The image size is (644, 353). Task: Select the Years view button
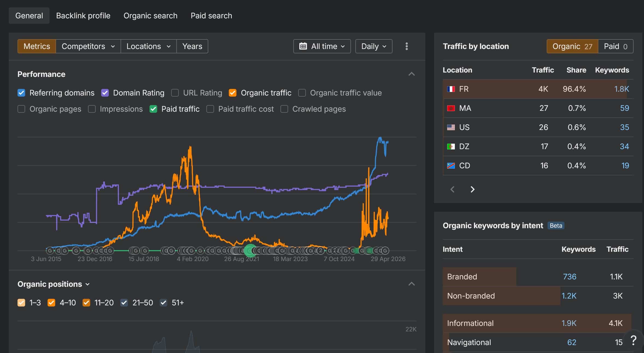(192, 46)
